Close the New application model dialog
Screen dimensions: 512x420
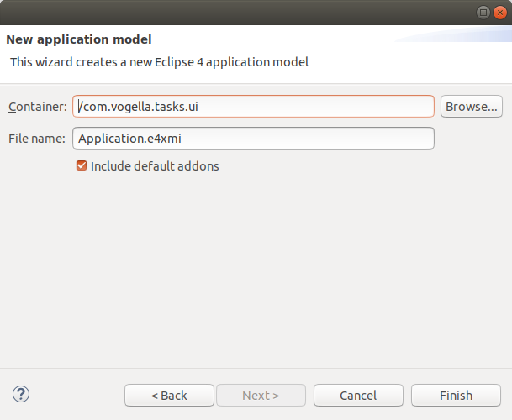500,13
